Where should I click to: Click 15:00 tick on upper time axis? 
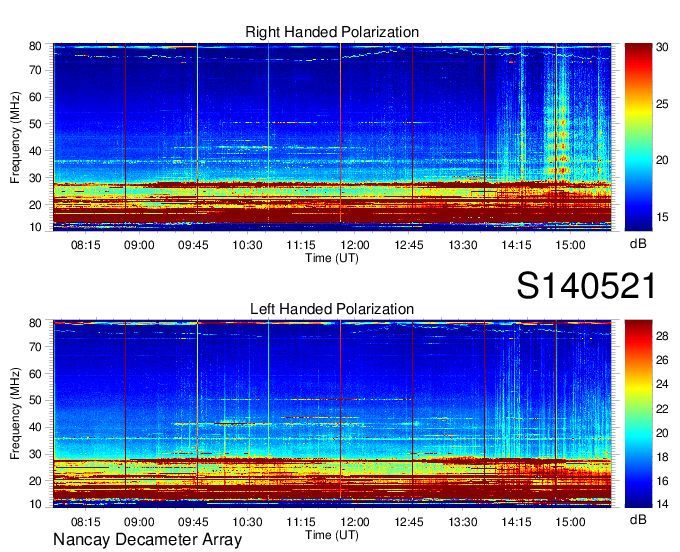click(570, 245)
